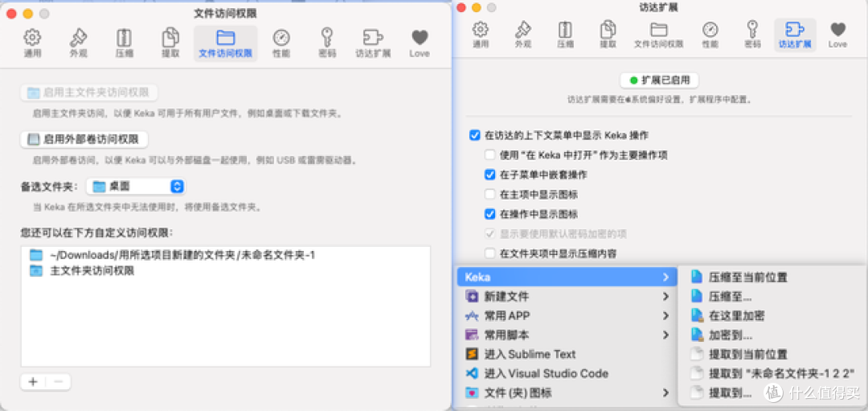Viewport: 868px width, 411px height.
Task: Open 密码 tab in 访达扩展 window
Action: pos(751,35)
